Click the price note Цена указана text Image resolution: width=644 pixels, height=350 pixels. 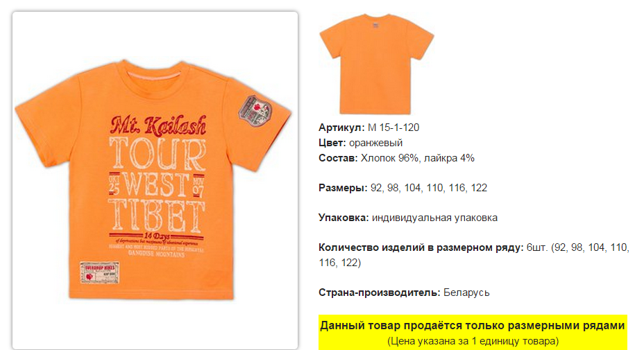click(x=473, y=341)
